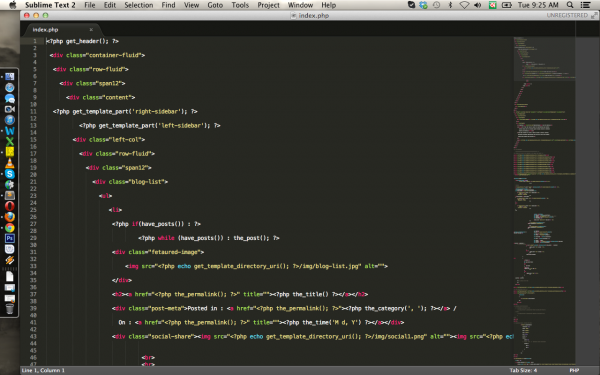
Task: Click the social-share div line
Action: click(313, 337)
